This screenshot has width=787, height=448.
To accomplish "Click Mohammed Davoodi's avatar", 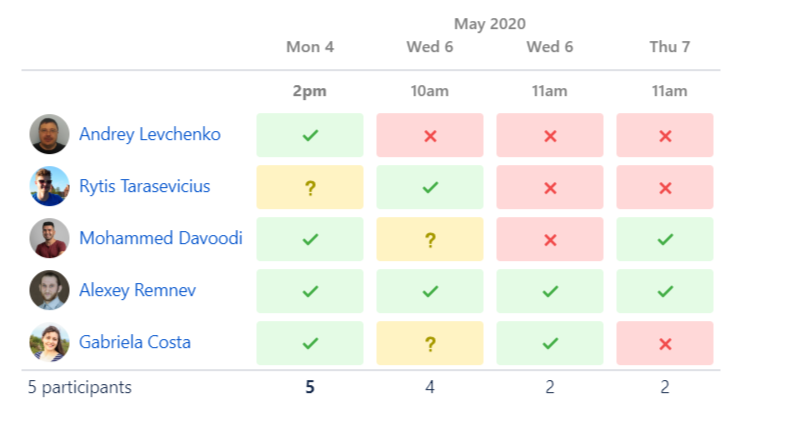I will tap(49, 238).
